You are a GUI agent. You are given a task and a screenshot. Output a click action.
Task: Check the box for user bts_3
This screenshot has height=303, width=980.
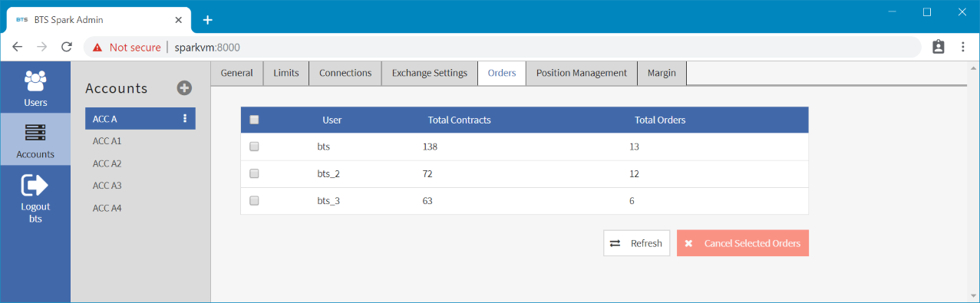click(255, 200)
